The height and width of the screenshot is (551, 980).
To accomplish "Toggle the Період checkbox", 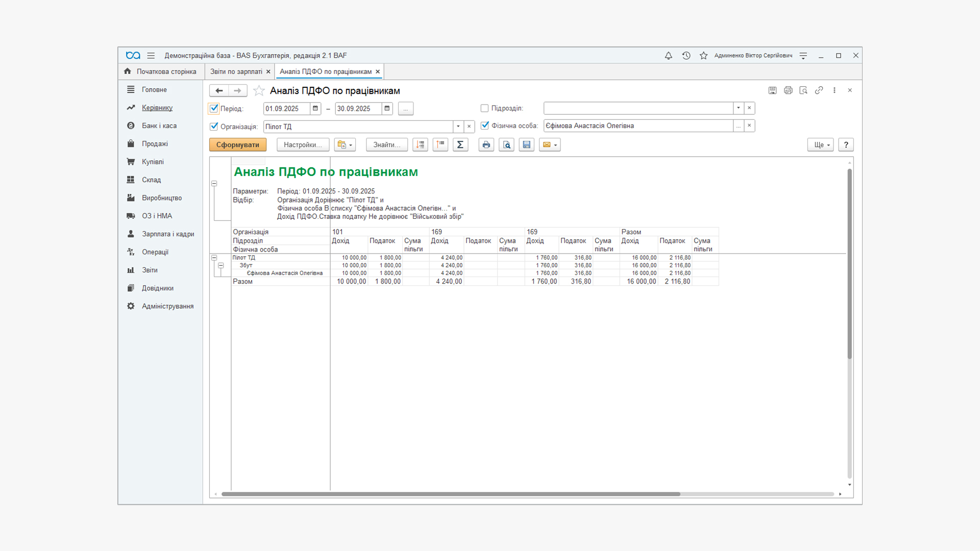I will [x=214, y=108].
